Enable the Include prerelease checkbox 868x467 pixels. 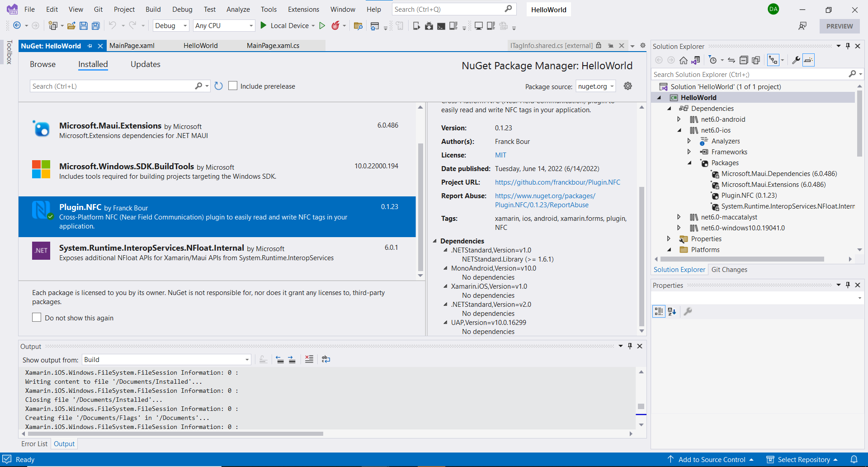pyautogui.click(x=233, y=86)
